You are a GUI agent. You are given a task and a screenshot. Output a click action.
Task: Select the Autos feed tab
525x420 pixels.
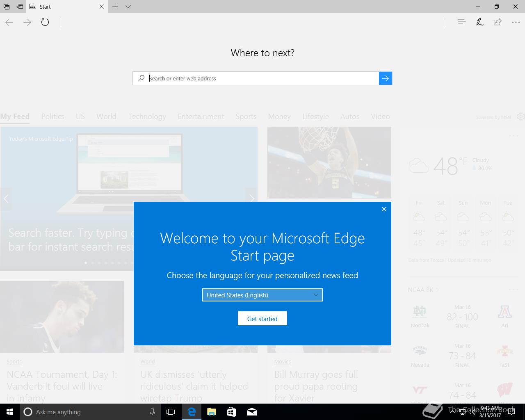click(x=350, y=116)
